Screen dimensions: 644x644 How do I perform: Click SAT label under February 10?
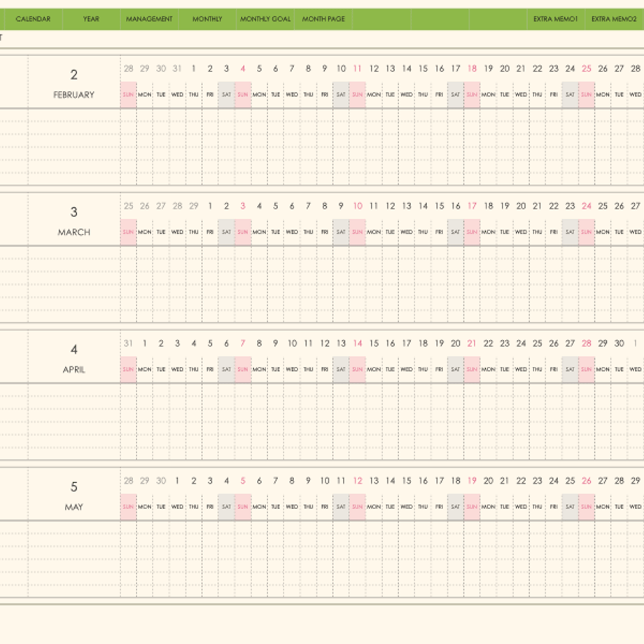point(341,95)
